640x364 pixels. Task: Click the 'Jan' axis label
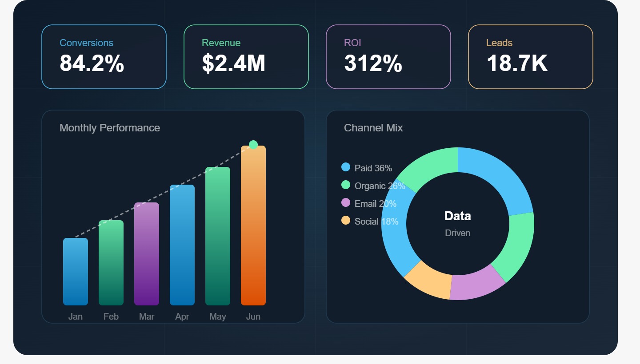point(76,317)
